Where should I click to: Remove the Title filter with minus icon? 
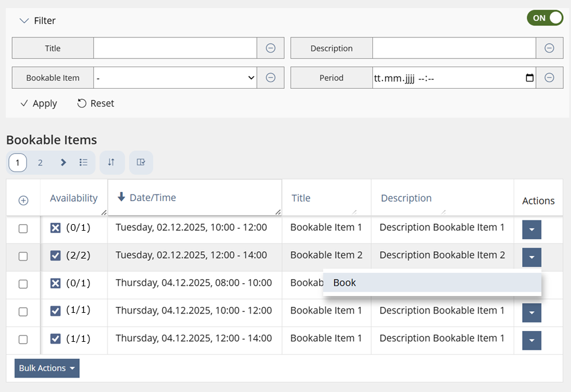(x=271, y=48)
